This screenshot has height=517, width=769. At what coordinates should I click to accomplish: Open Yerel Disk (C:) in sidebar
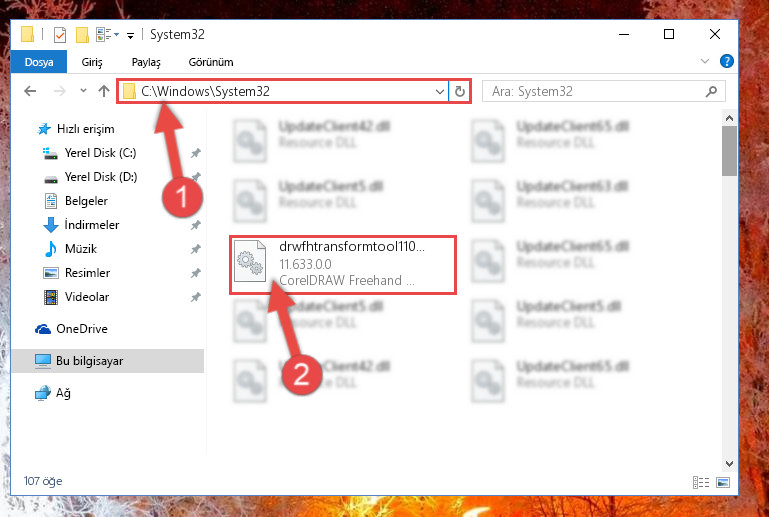click(x=101, y=153)
